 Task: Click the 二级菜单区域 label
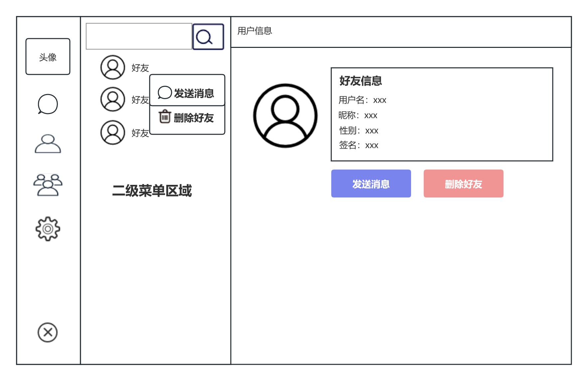click(152, 190)
